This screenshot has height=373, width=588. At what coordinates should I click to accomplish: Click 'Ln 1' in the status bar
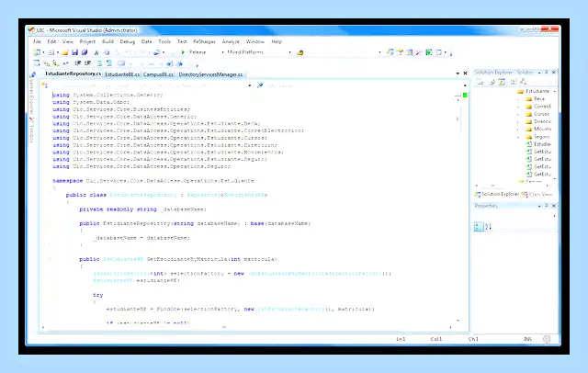tap(401, 339)
